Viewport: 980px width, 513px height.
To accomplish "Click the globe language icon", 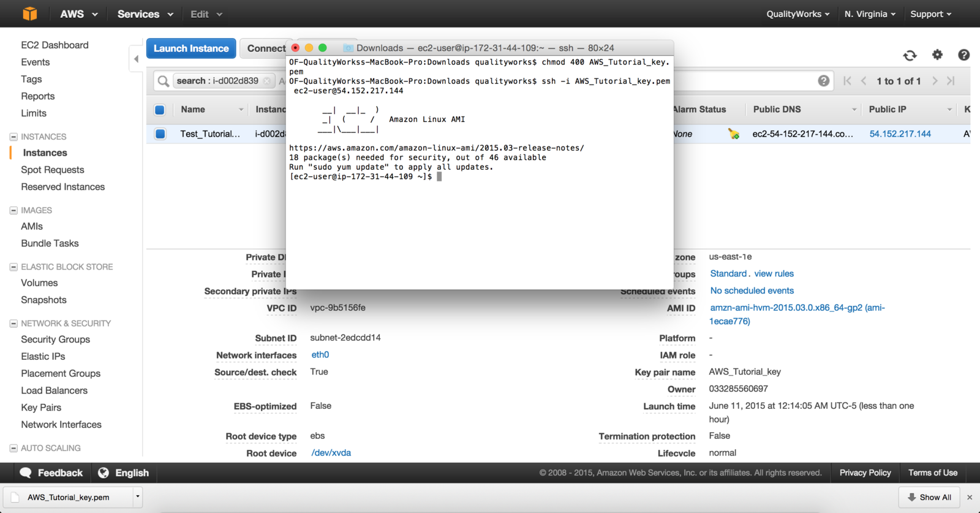I will (x=104, y=473).
